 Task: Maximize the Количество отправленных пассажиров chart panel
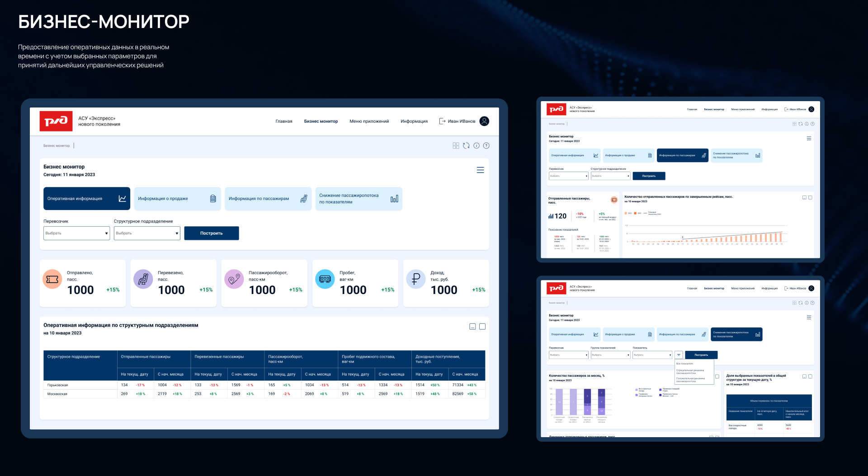pos(810,198)
